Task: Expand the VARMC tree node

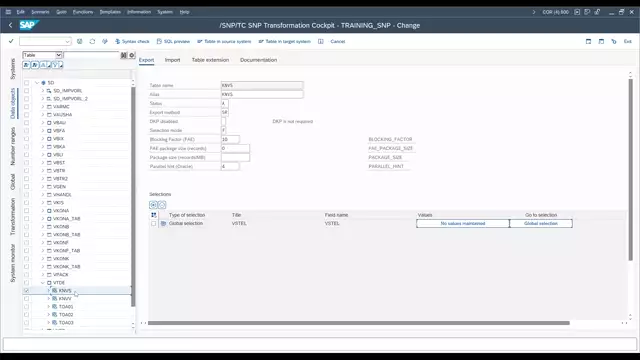Action: (x=43, y=107)
